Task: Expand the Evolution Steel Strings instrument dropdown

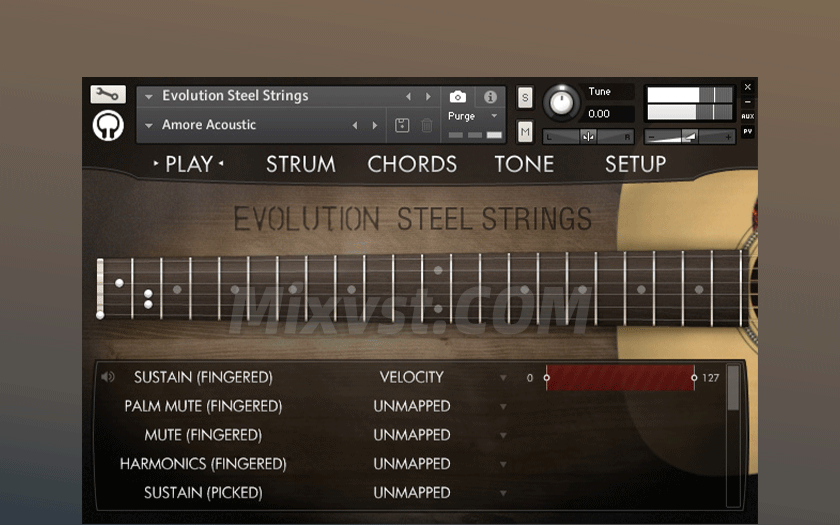Action: click(149, 97)
